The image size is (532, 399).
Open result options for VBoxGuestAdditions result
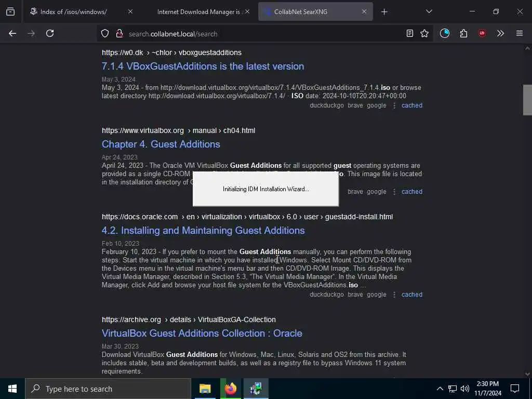394,105
